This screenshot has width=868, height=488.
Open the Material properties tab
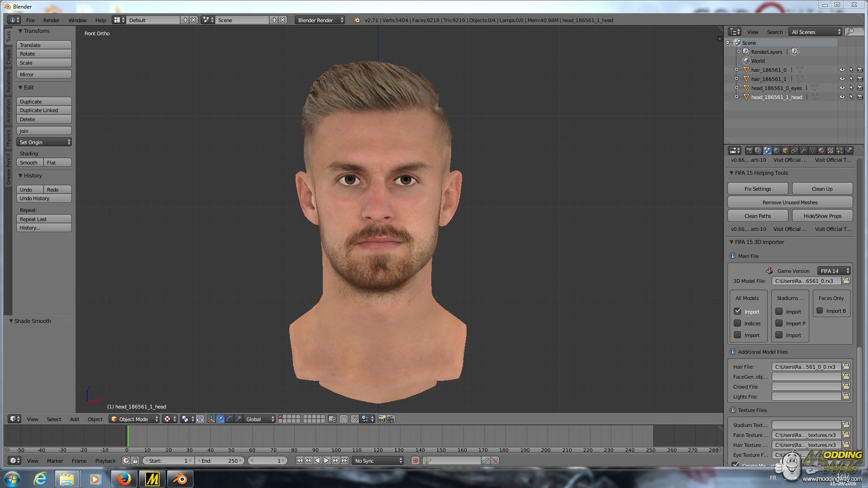(821, 150)
